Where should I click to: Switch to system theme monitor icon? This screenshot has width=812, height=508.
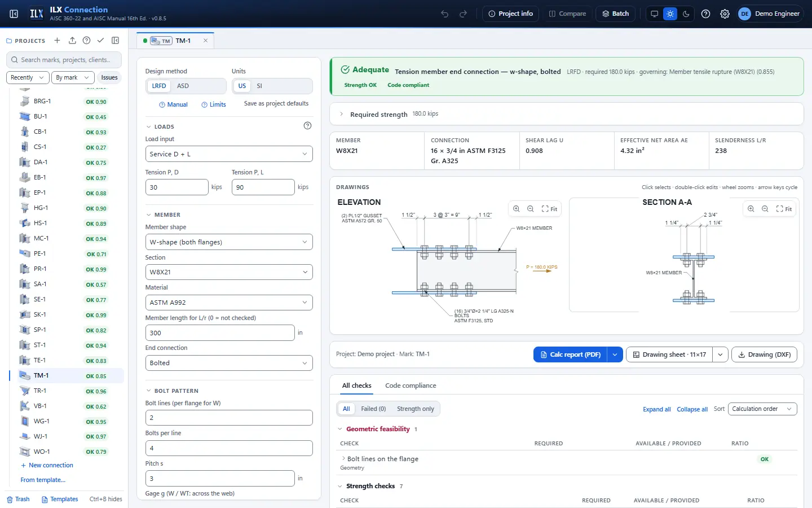pyautogui.click(x=654, y=14)
